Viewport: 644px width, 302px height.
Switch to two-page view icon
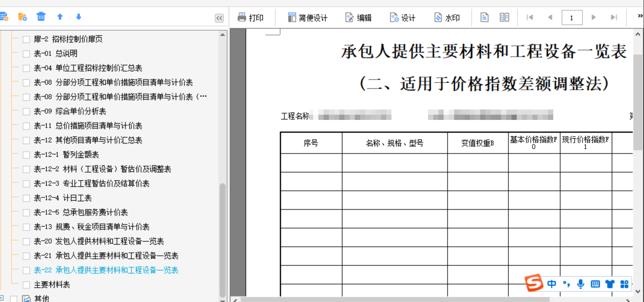504,17
